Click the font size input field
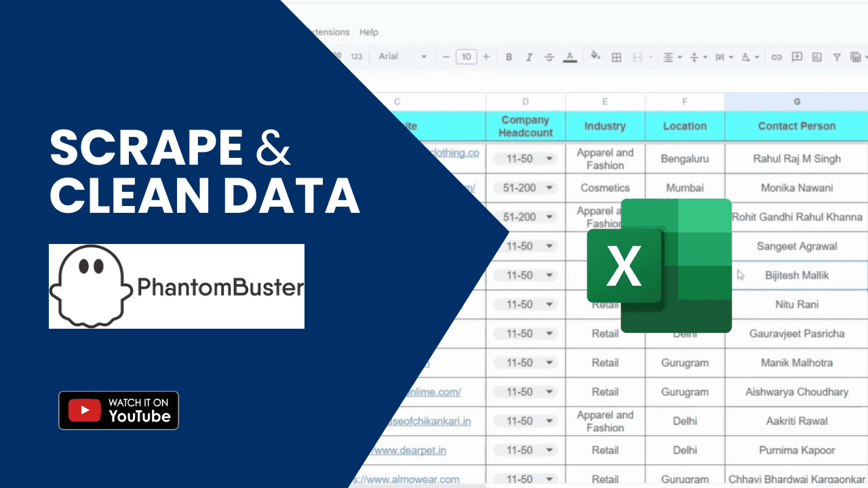The width and height of the screenshot is (868, 488). [466, 57]
